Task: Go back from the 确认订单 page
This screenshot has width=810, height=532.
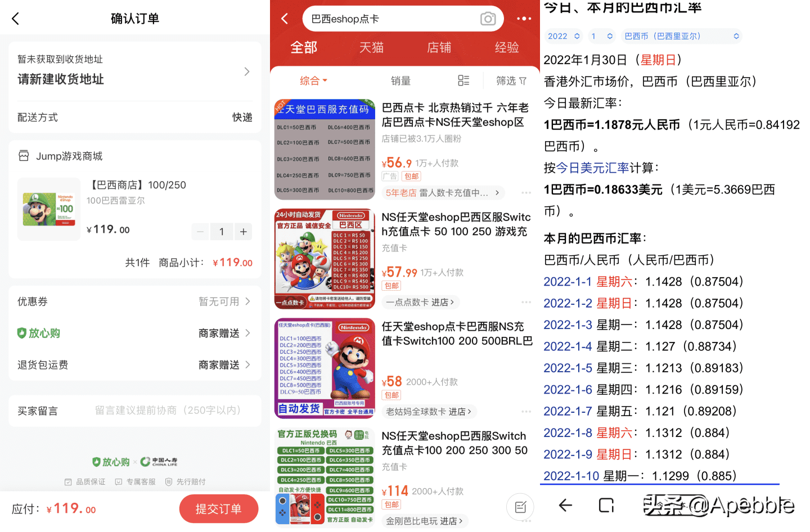Action: (x=15, y=19)
